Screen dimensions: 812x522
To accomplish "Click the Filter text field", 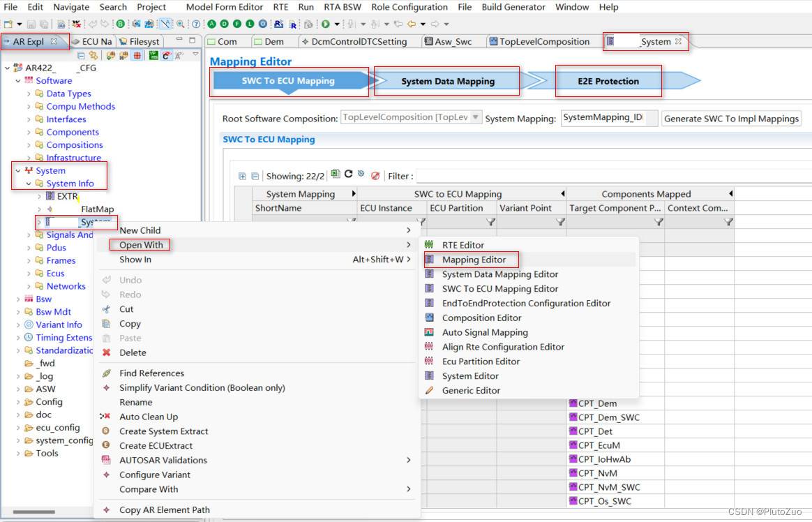I will (614, 176).
